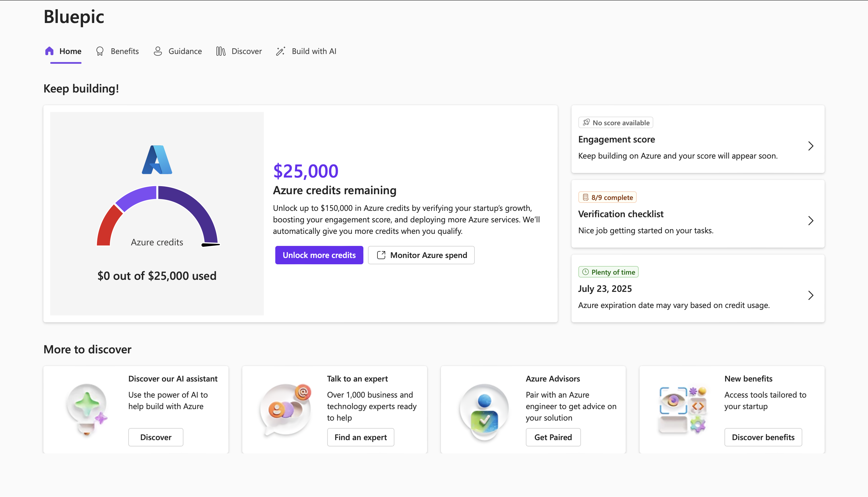Click the 'Talk to an expert' card title
Viewport: 868px width, 497px height.
pos(357,379)
